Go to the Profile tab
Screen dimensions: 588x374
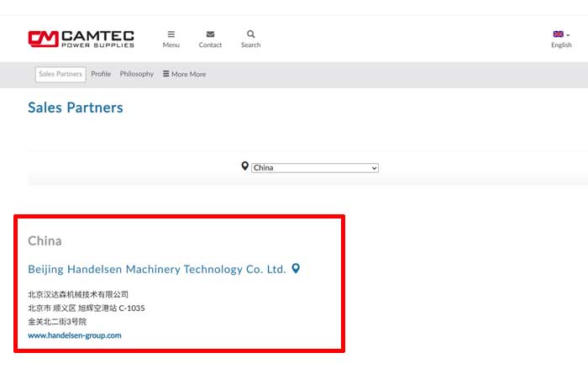[101, 74]
